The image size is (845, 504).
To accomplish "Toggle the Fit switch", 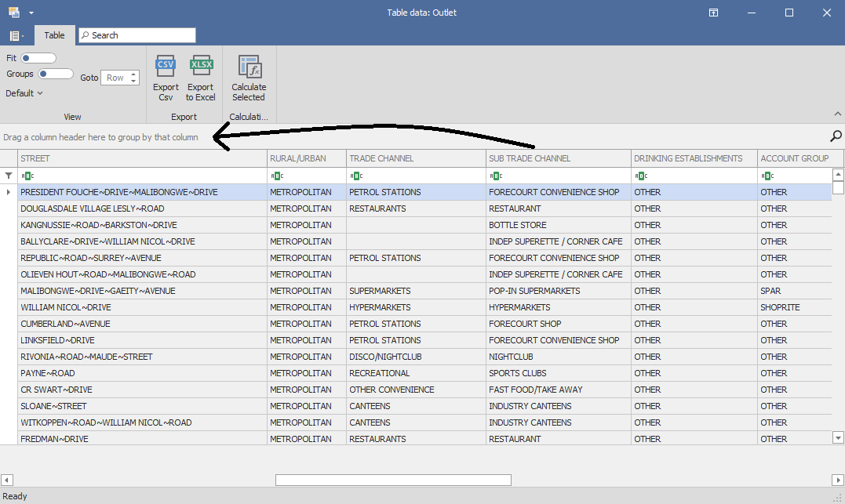I will coord(38,58).
